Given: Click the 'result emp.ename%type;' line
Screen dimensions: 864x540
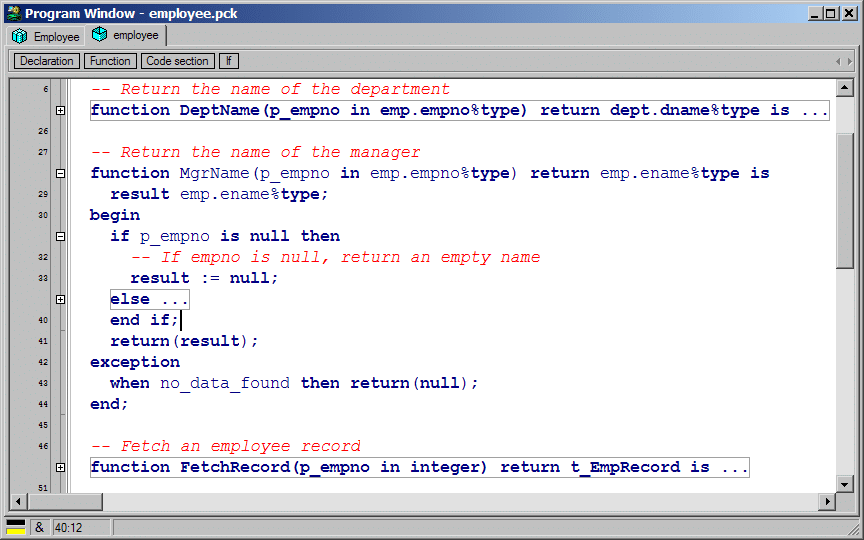Looking at the screenshot, I should [x=219, y=195].
